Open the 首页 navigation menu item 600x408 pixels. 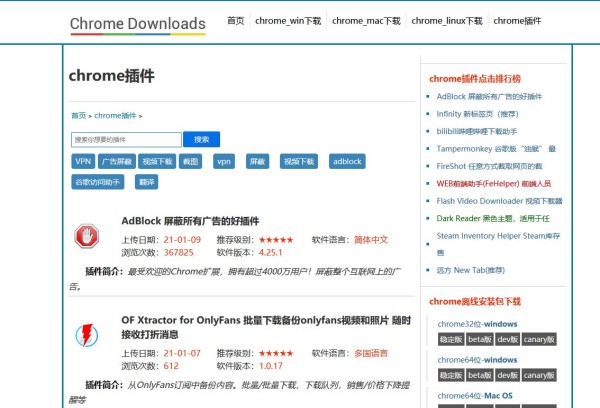[235, 20]
